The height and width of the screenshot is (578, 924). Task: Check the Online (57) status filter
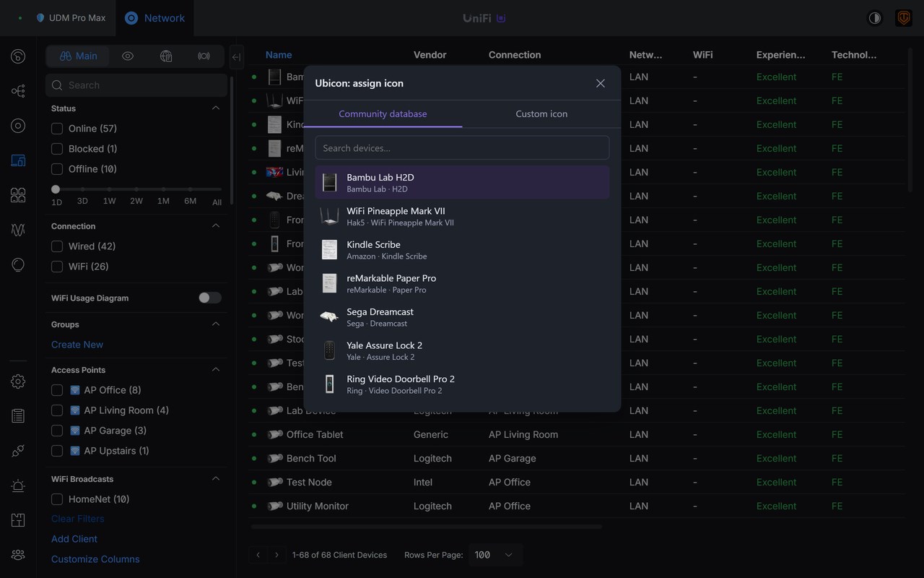coord(57,129)
